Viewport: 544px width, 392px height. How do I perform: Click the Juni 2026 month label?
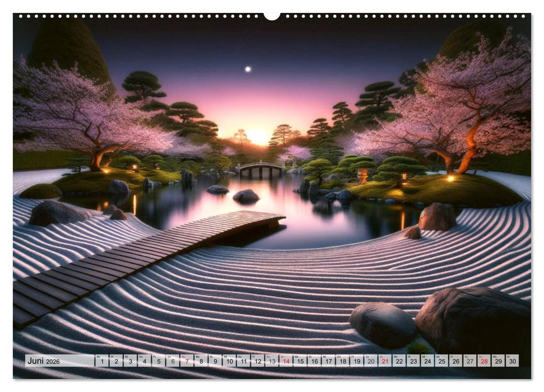tap(44, 361)
